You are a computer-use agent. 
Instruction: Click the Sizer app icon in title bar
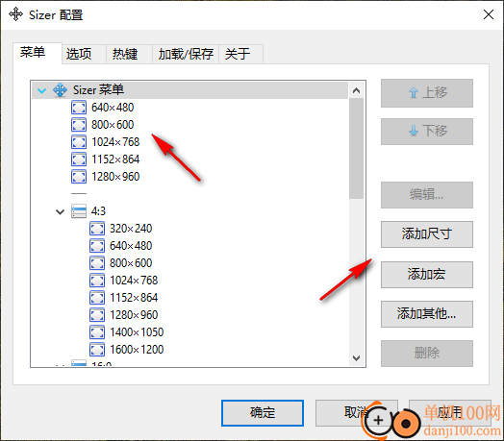coord(15,14)
